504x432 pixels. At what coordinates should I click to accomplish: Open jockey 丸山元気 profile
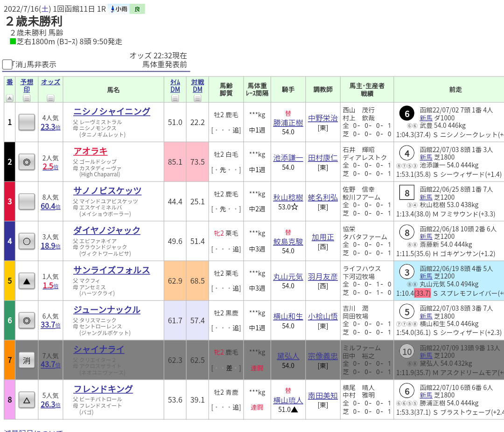pyautogui.click(x=288, y=277)
